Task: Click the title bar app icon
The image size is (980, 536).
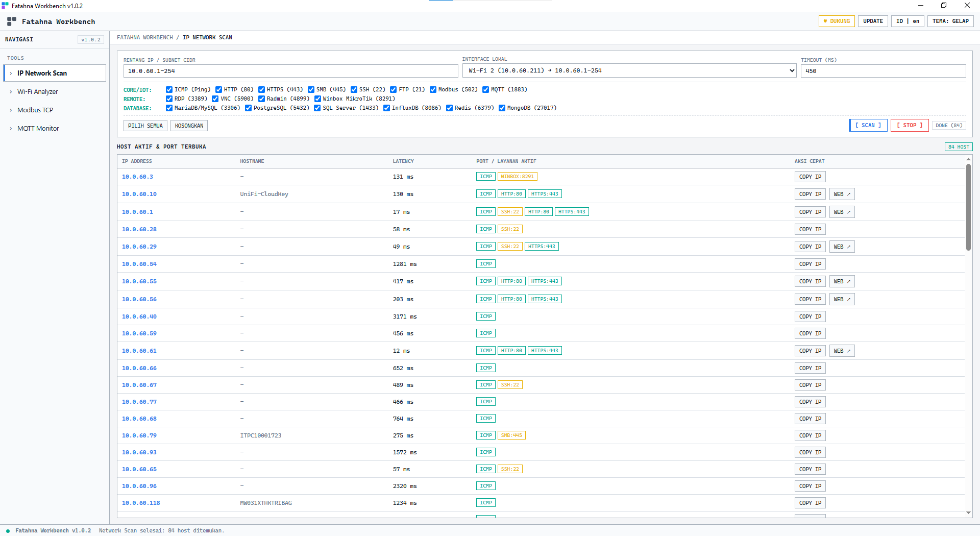Action: click(x=5, y=6)
